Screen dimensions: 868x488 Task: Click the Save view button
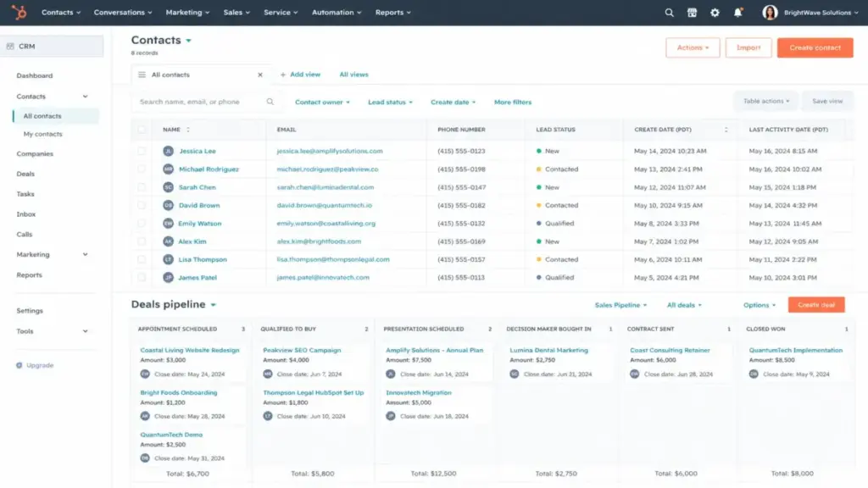click(x=827, y=102)
